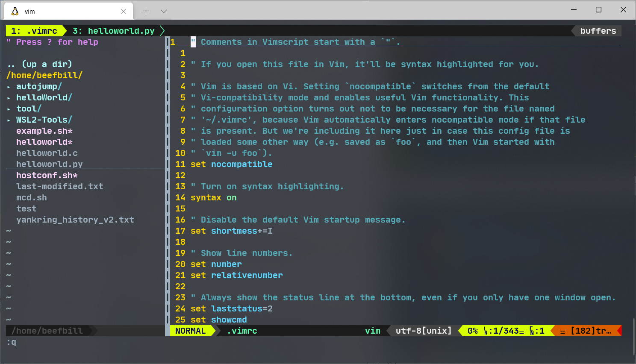The image size is (636, 364).
Task: Click the .vimrc filename in status line
Action: pyautogui.click(x=242, y=331)
